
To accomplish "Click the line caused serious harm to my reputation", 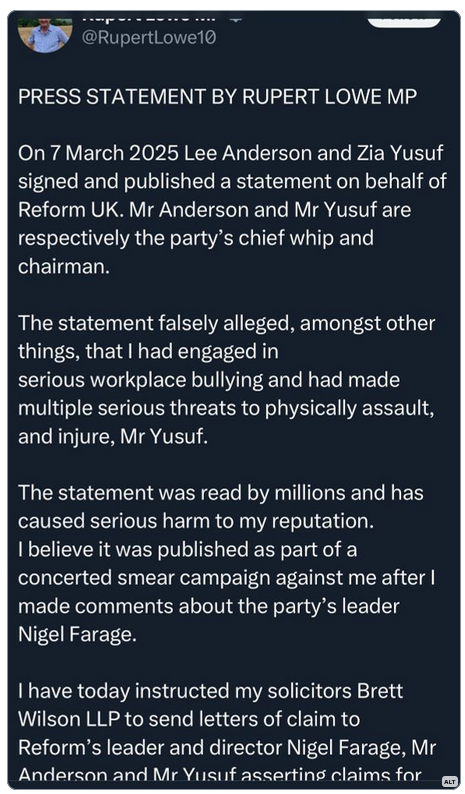I will pos(196,521).
